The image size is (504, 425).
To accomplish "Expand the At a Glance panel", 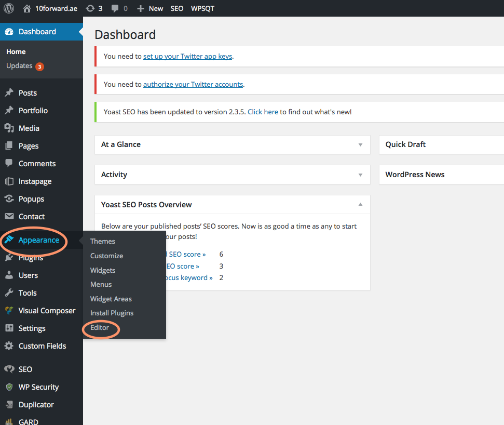I will (x=360, y=145).
